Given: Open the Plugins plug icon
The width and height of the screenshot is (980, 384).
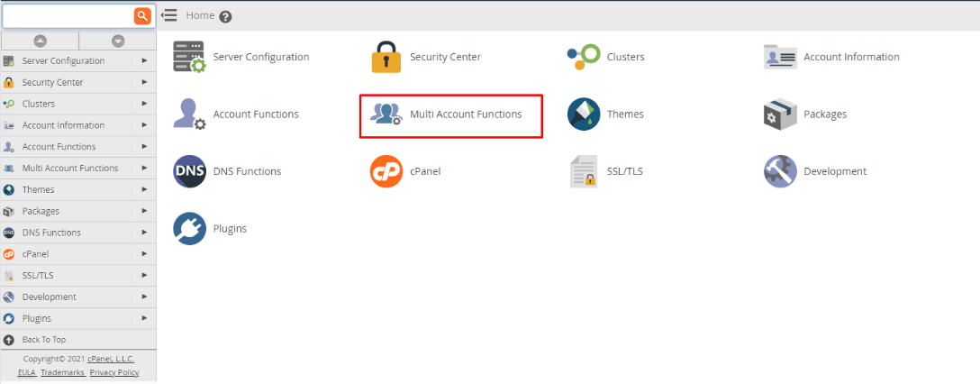Looking at the screenshot, I should tap(189, 229).
